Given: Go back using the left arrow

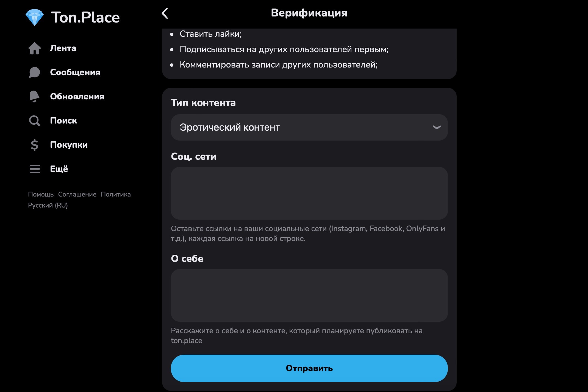Looking at the screenshot, I should tap(165, 13).
